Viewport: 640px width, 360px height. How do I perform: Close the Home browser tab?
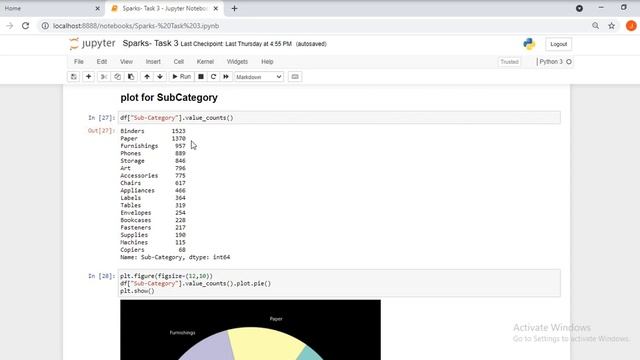click(97, 8)
